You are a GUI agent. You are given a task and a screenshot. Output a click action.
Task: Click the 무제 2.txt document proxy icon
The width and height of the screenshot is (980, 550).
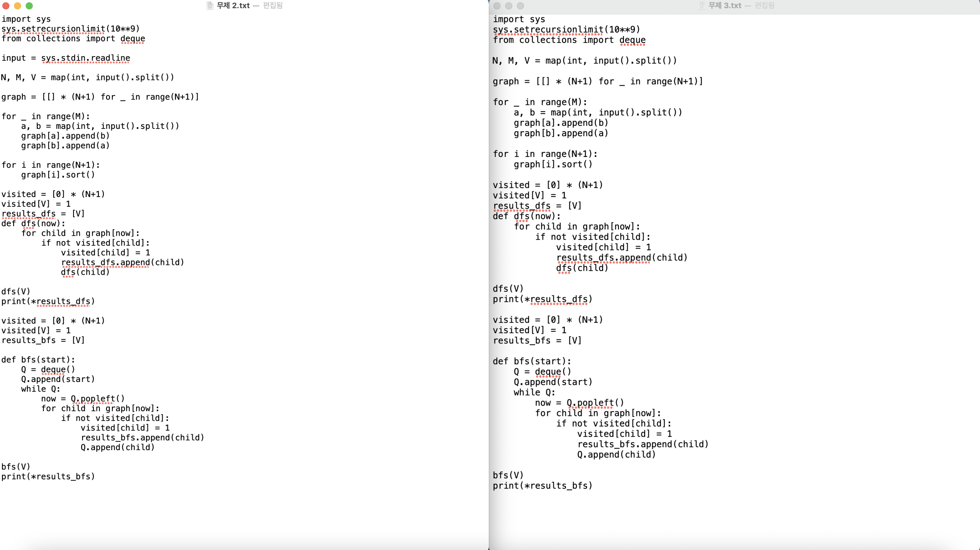tap(210, 5)
